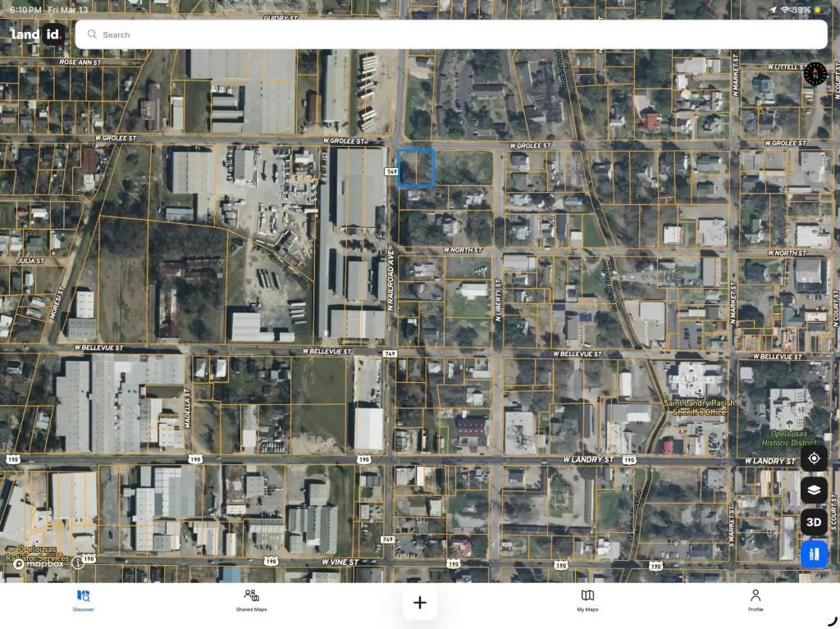Open the Shared Maps tab

[251, 600]
